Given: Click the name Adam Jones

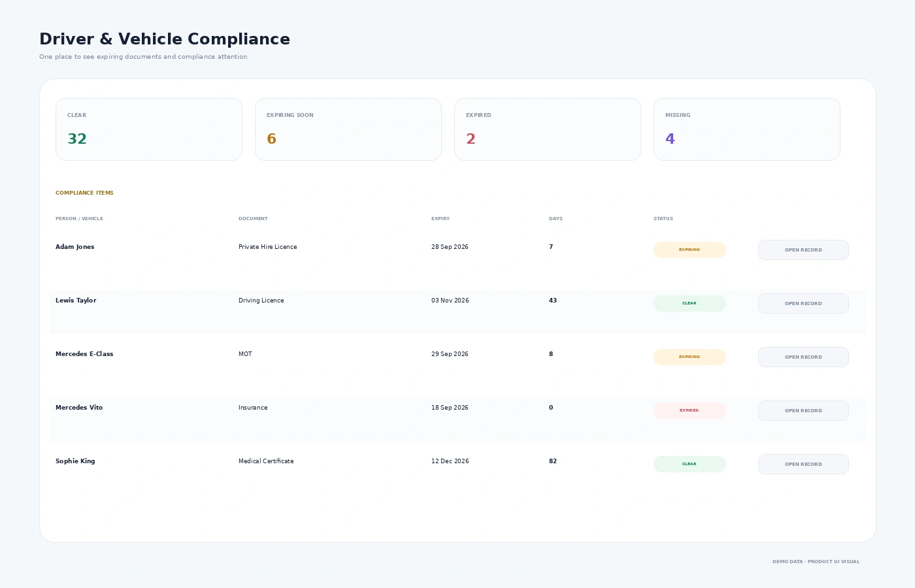Looking at the screenshot, I should (75, 247).
